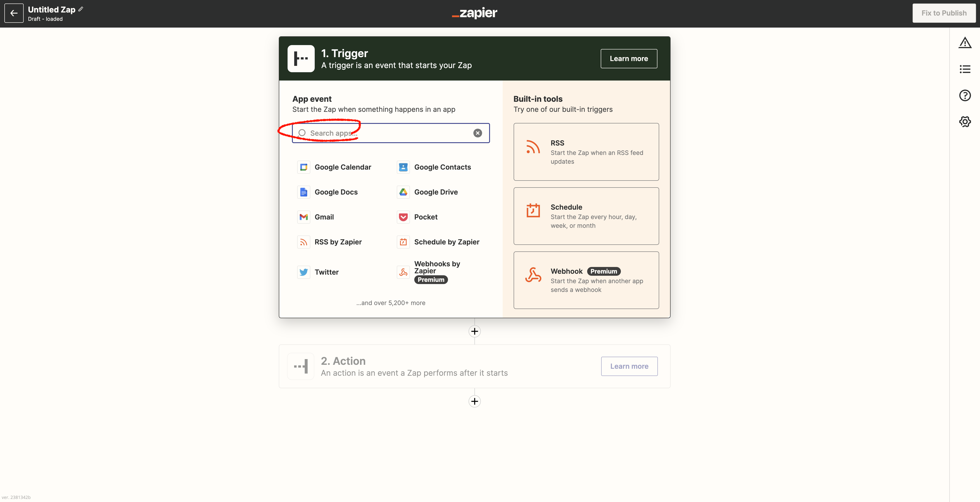Click '...and over 5,200+ more' text
This screenshot has height=502, width=980.
[x=391, y=303]
